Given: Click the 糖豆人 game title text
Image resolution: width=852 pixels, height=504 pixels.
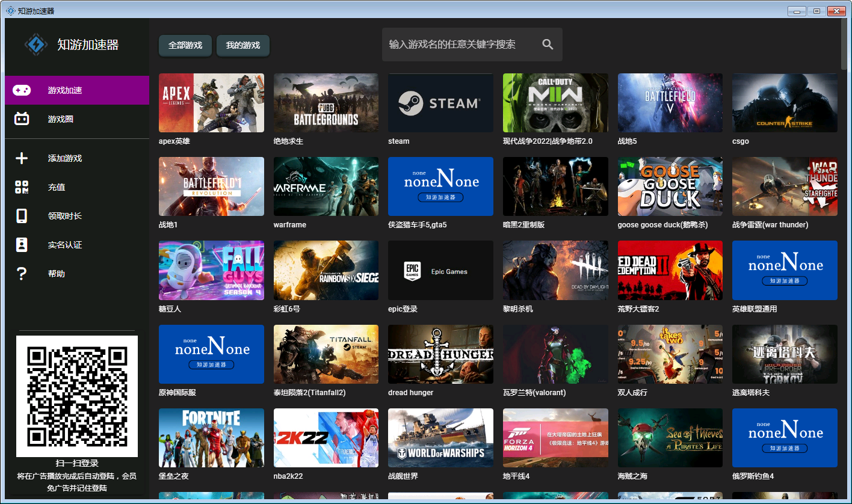Looking at the screenshot, I should coord(170,309).
